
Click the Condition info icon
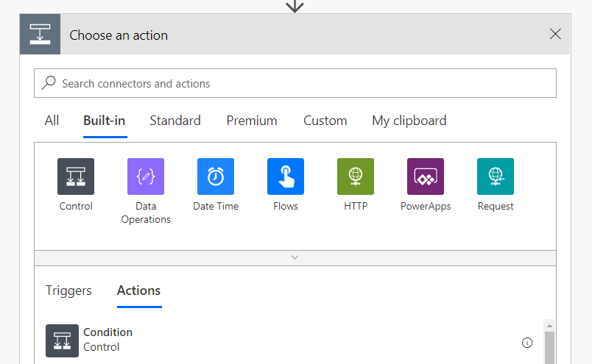527,343
